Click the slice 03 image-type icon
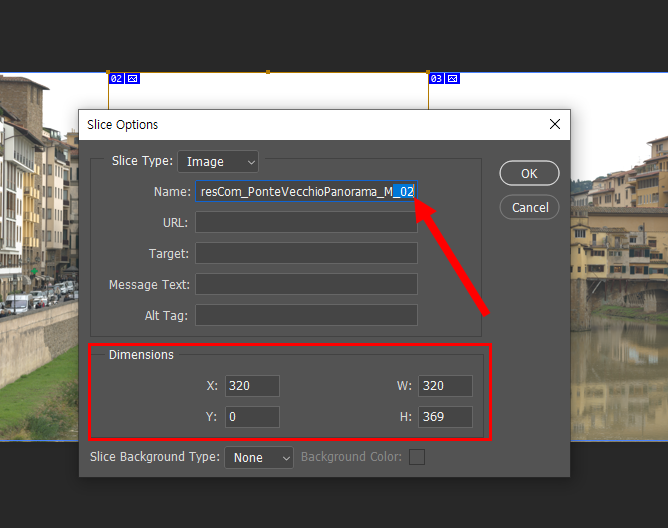Image resolution: width=668 pixels, height=528 pixels. [452, 78]
